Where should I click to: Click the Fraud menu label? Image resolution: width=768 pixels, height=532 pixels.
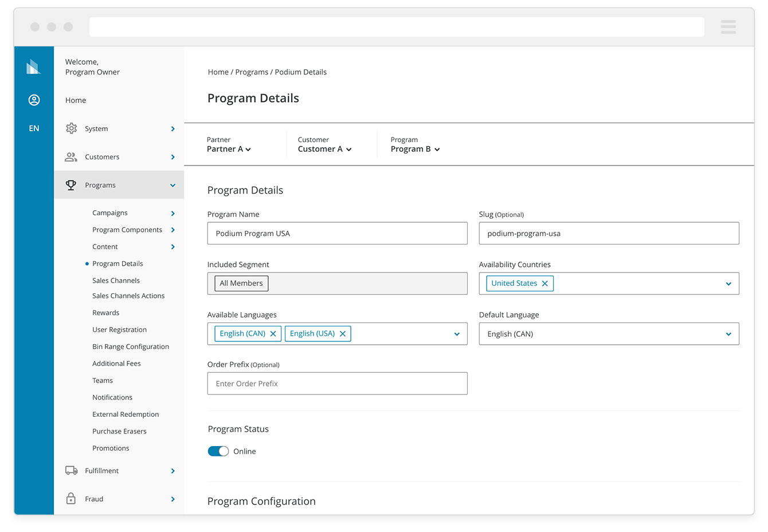pyautogui.click(x=94, y=499)
